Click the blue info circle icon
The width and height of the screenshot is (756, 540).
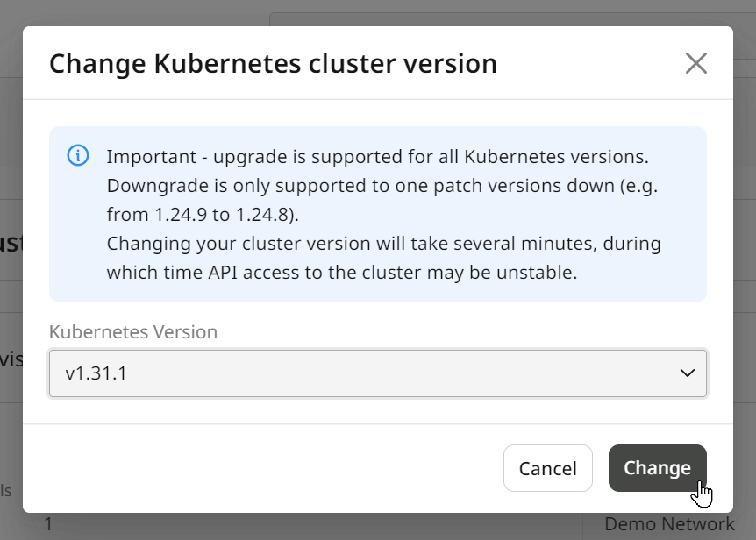pos(78,155)
